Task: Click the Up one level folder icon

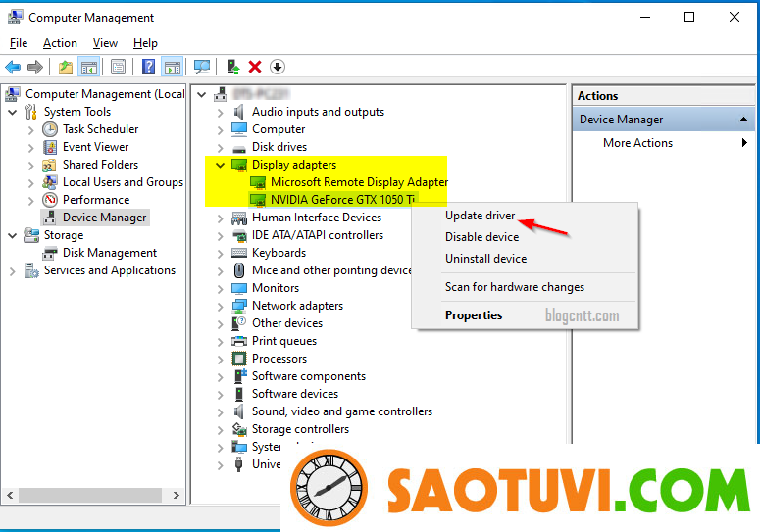Action: click(66, 67)
